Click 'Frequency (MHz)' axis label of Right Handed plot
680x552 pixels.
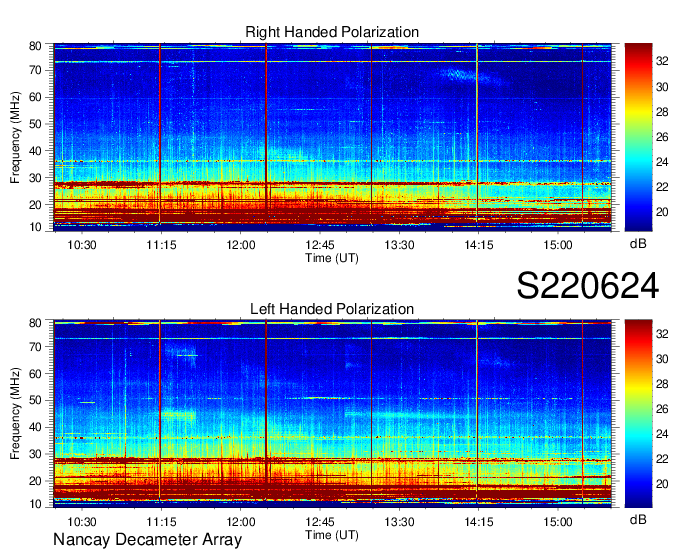tap(15, 137)
